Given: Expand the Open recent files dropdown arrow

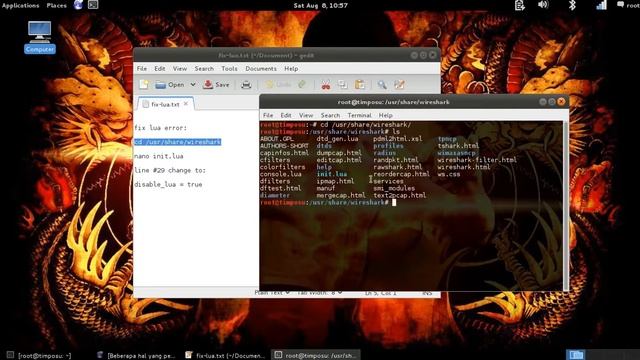Looking at the screenshot, I should [x=193, y=84].
